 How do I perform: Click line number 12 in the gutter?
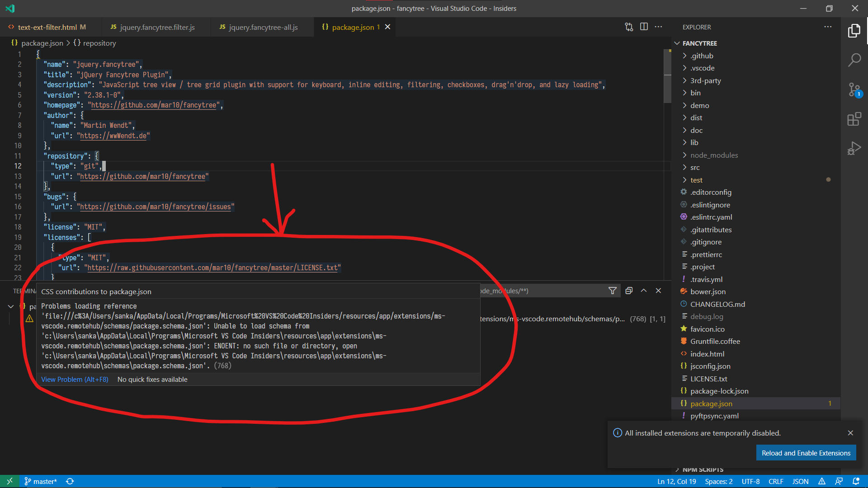(x=18, y=166)
